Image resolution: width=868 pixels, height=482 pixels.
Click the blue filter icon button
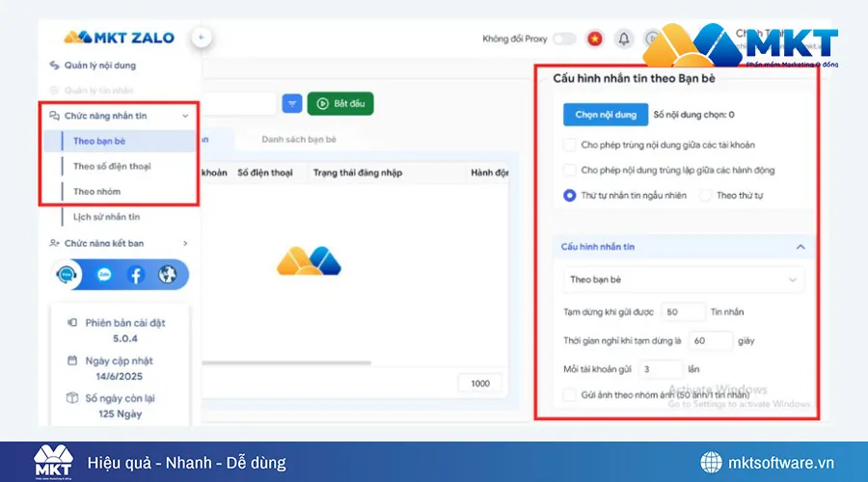coord(291,103)
